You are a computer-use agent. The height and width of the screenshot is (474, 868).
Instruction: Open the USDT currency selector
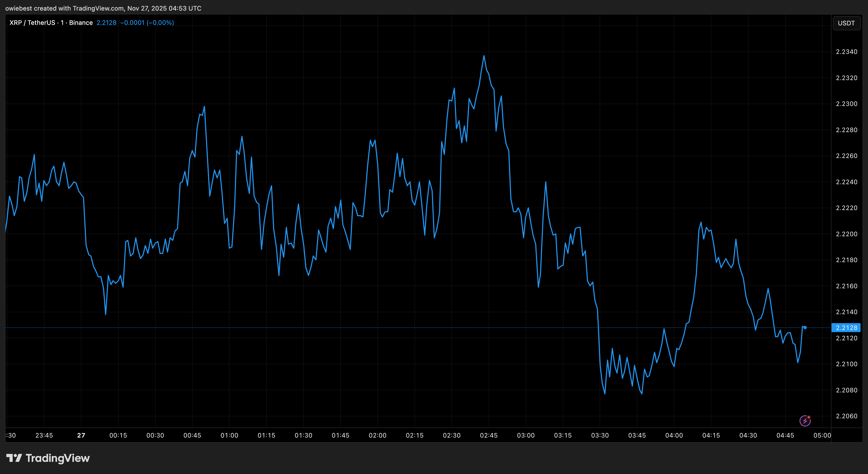[846, 23]
